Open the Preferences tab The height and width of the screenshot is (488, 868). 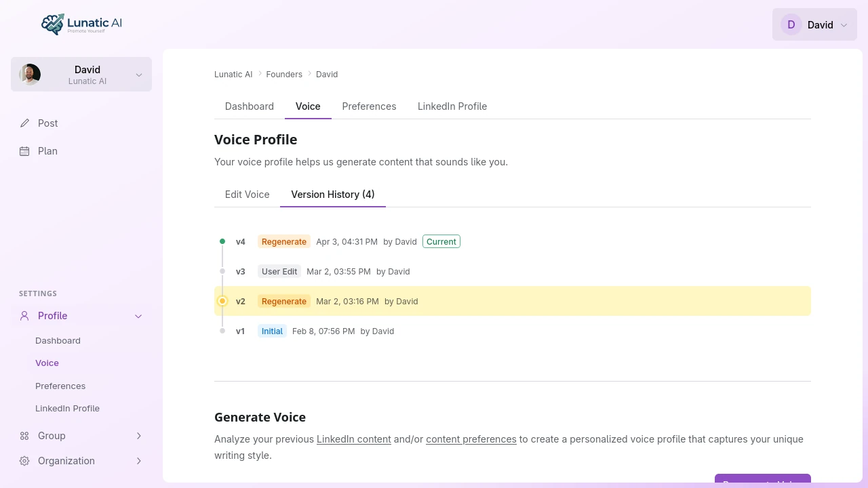(369, 106)
